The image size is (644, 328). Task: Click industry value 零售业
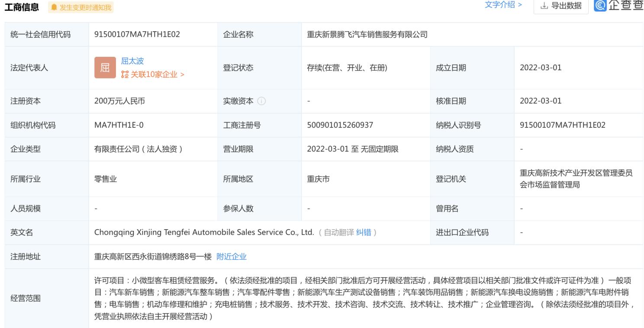(x=106, y=179)
